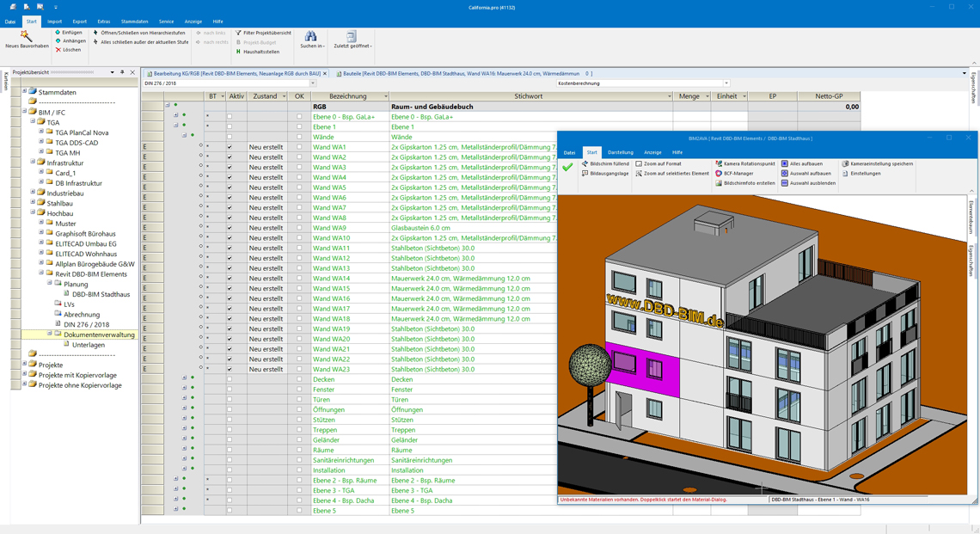Expand the Decken row in table
980x534 pixels.
[x=184, y=377]
